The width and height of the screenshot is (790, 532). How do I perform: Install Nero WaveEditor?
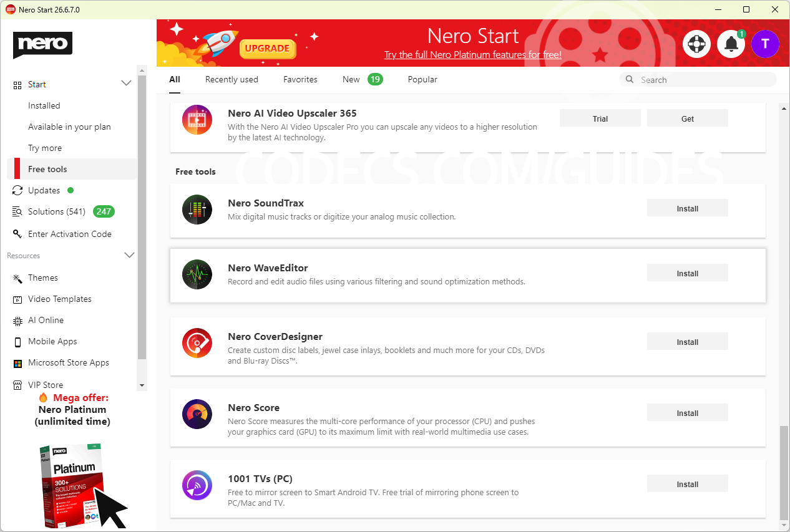coord(687,273)
